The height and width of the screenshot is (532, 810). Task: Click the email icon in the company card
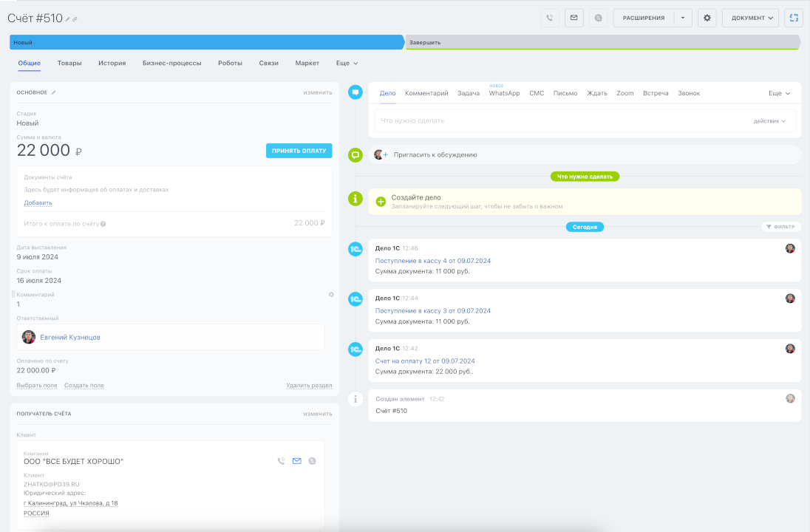click(x=297, y=461)
